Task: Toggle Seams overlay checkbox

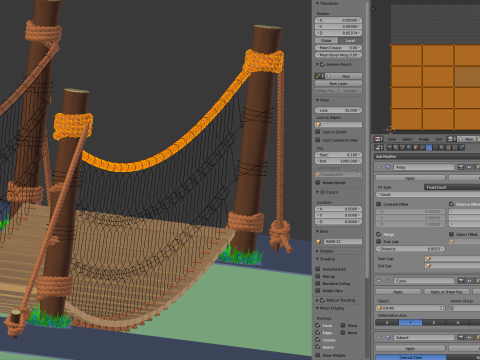Action: pos(318,347)
